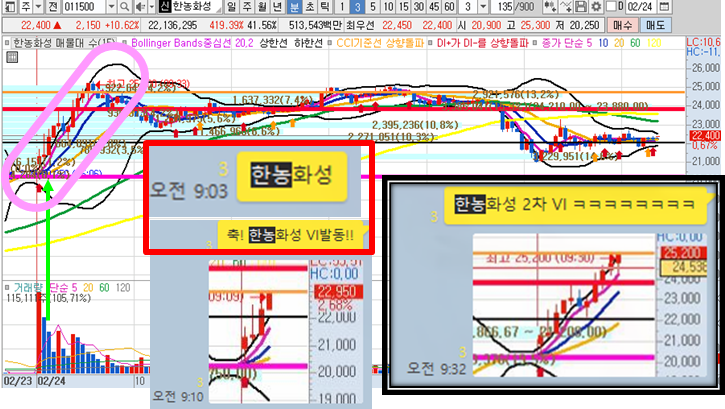The width and height of the screenshot is (725, 409).
Task: Check the D date checkbox
Action: tap(611, 6)
